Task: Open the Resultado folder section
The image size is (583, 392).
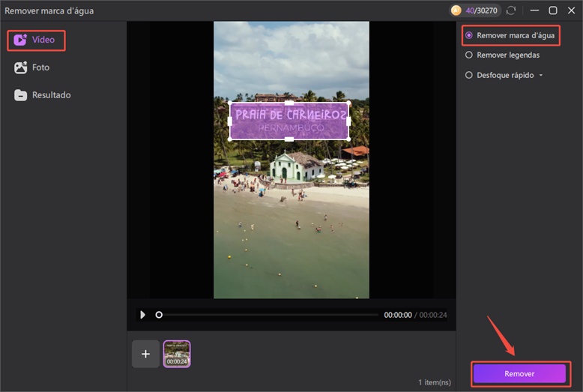Action: 43,95
